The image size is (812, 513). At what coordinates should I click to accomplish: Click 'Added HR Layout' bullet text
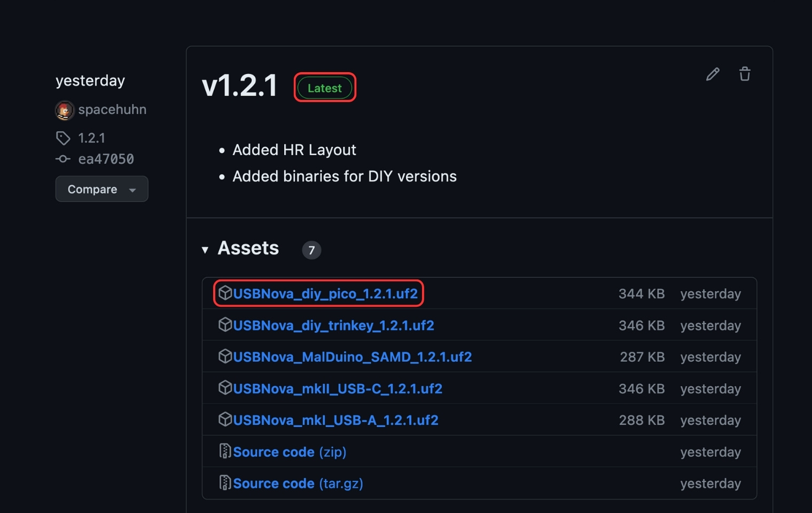pos(294,150)
